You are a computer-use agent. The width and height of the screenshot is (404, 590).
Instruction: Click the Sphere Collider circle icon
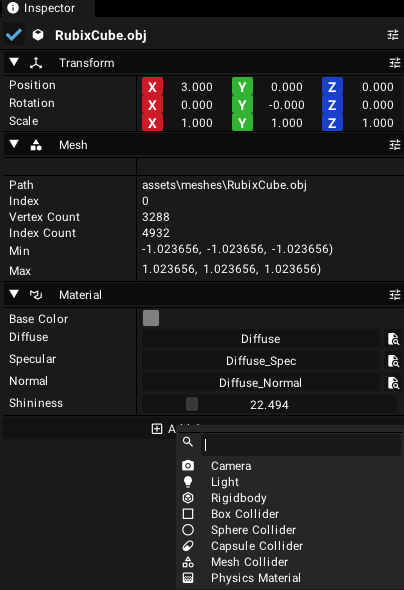click(188, 530)
